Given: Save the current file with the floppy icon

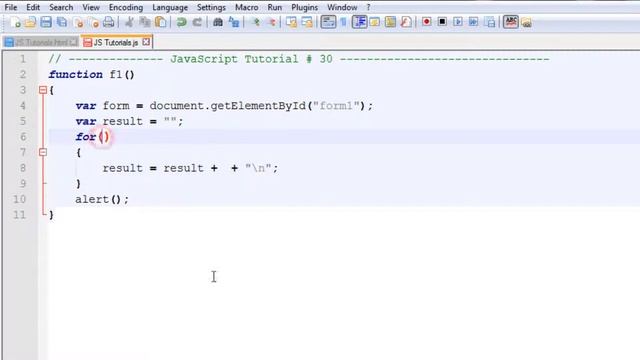Looking at the screenshot, I should click(x=46, y=22).
